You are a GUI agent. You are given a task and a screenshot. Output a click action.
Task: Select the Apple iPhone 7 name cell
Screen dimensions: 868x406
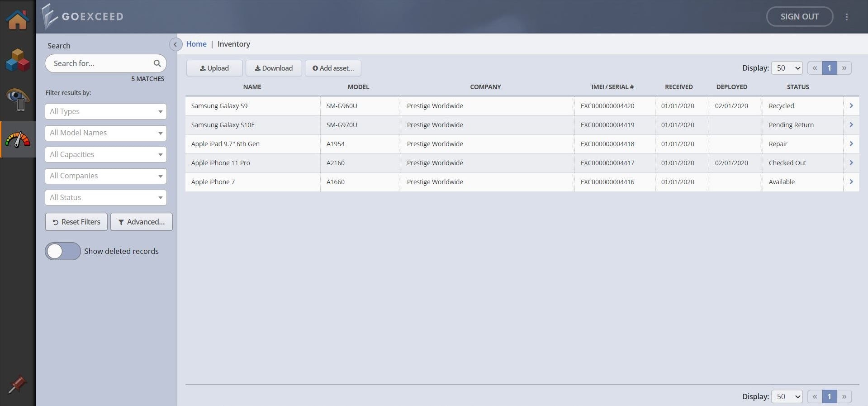253,182
